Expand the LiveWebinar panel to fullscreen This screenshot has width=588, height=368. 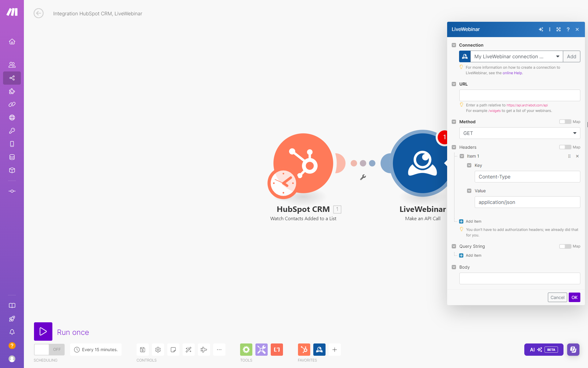point(559,29)
